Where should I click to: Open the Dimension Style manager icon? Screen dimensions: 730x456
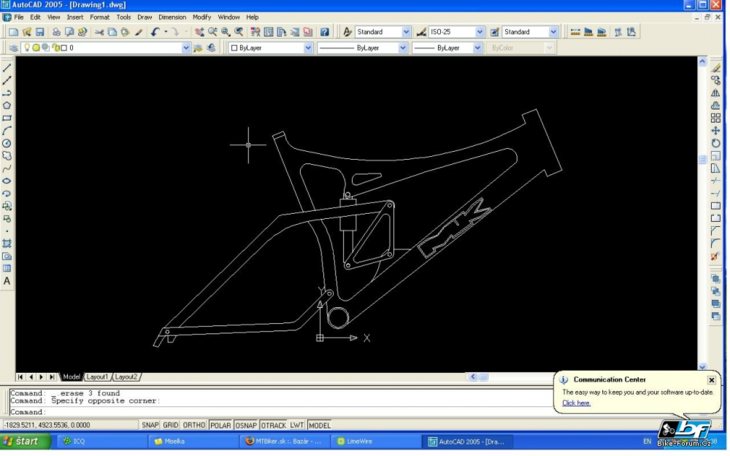(422, 32)
